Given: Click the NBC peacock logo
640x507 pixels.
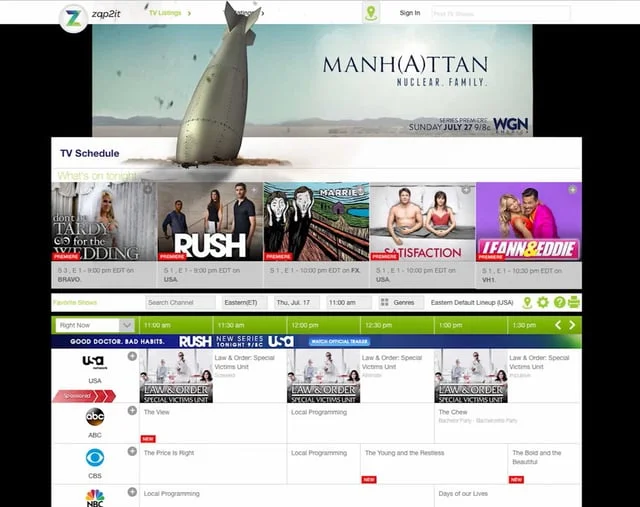Looking at the screenshot, I should tap(95, 498).
